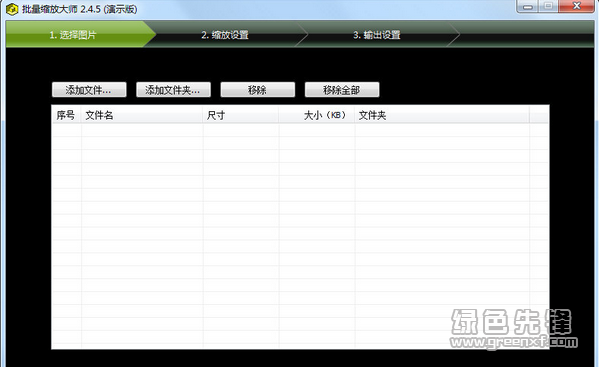Viewport: 599px width, 367px height.
Task: Click inside the empty file list area
Action: [x=300, y=236]
